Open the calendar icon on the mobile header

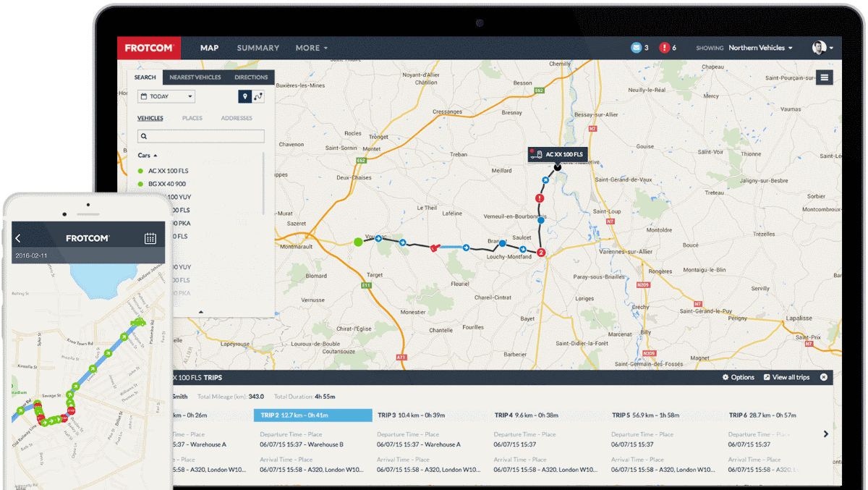tap(149, 237)
